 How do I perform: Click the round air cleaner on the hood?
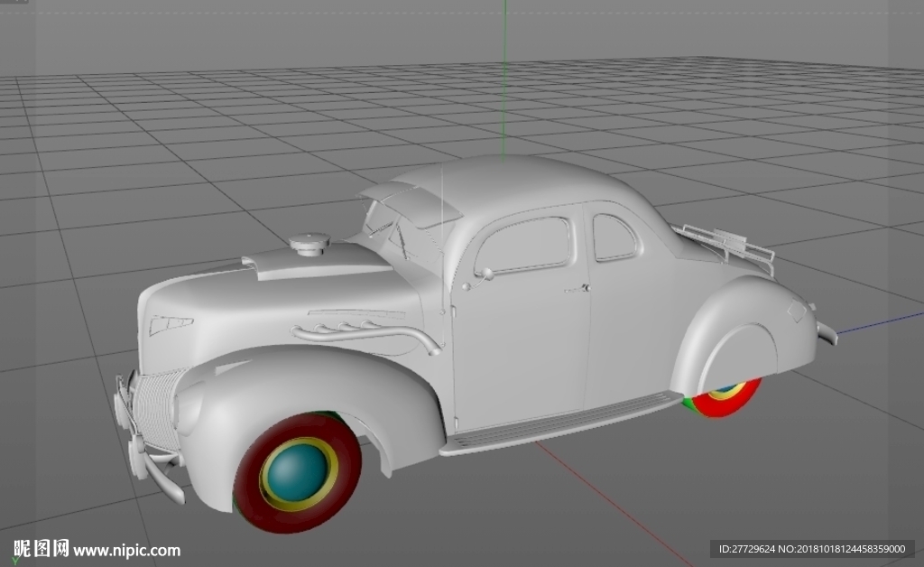[x=310, y=244]
